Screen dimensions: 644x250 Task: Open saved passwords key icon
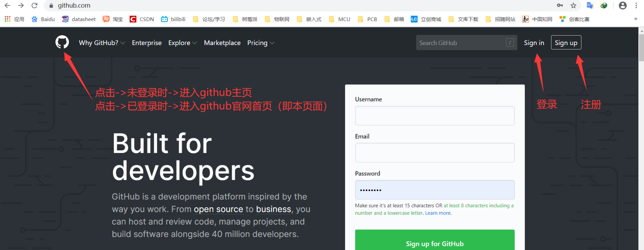560,5
